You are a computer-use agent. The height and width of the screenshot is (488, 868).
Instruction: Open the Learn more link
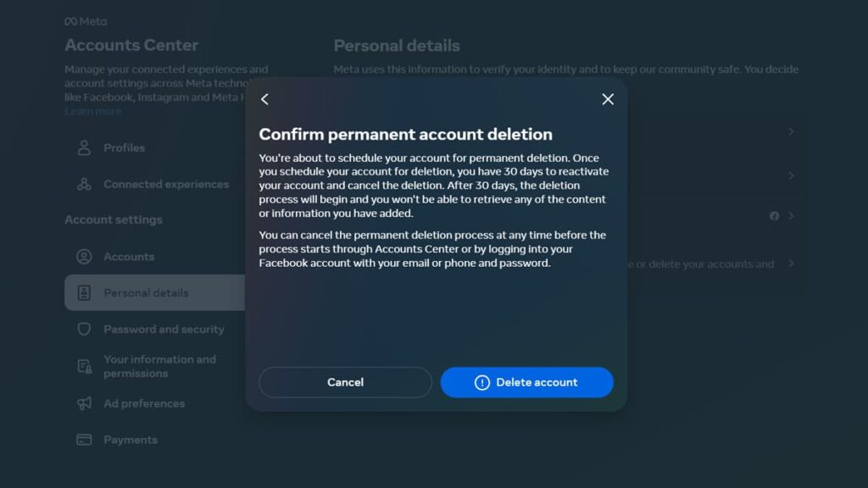click(92, 110)
